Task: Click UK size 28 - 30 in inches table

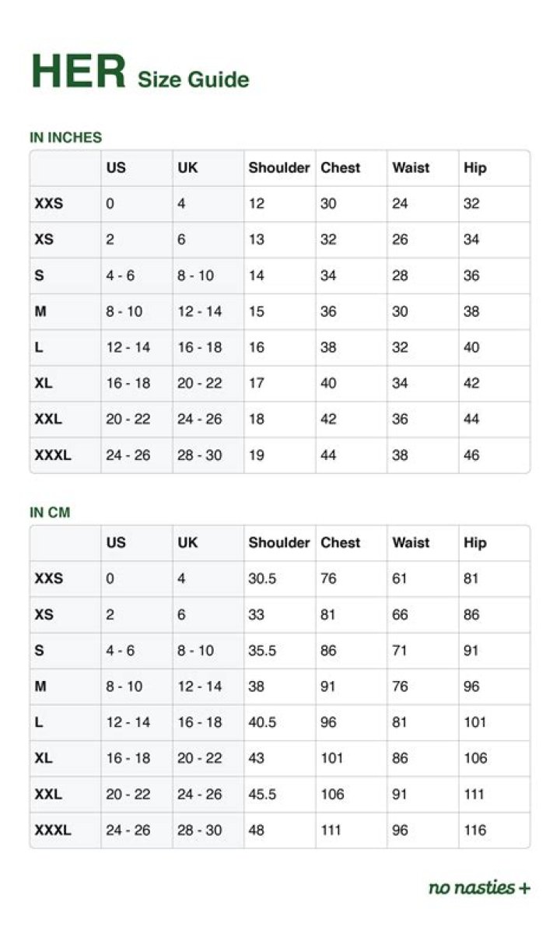Action: (199, 455)
